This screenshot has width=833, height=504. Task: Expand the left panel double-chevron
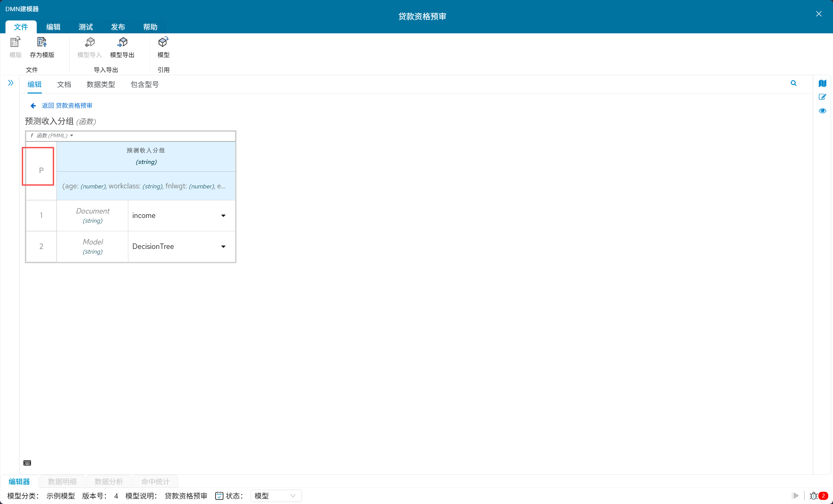11,83
